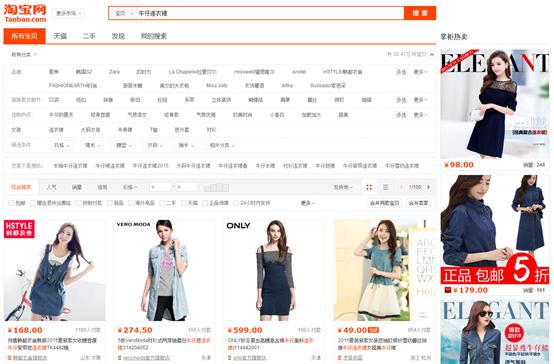
Task: Switch to grid view layout
Action: click(369, 187)
